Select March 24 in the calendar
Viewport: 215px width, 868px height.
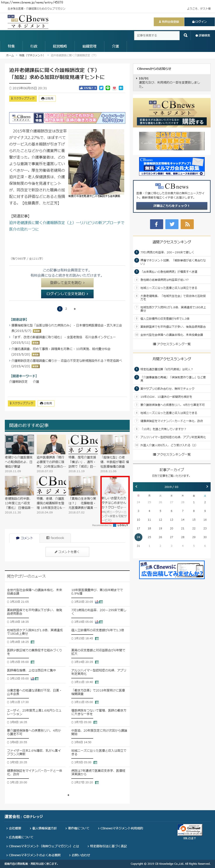click(x=138, y=537)
